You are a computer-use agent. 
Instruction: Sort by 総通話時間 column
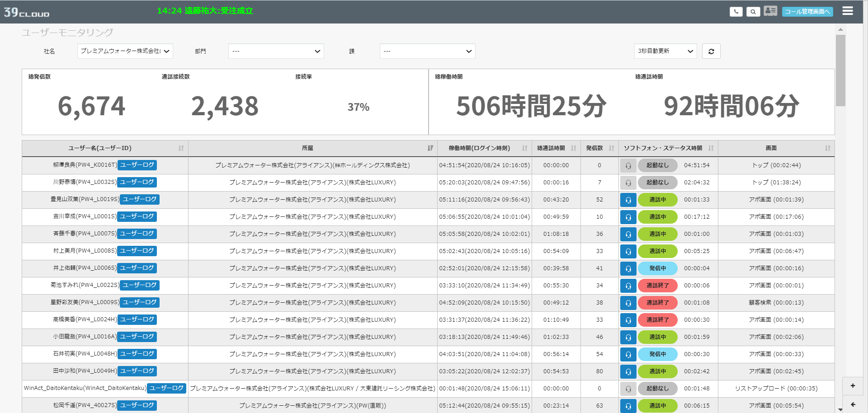tap(556, 148)
